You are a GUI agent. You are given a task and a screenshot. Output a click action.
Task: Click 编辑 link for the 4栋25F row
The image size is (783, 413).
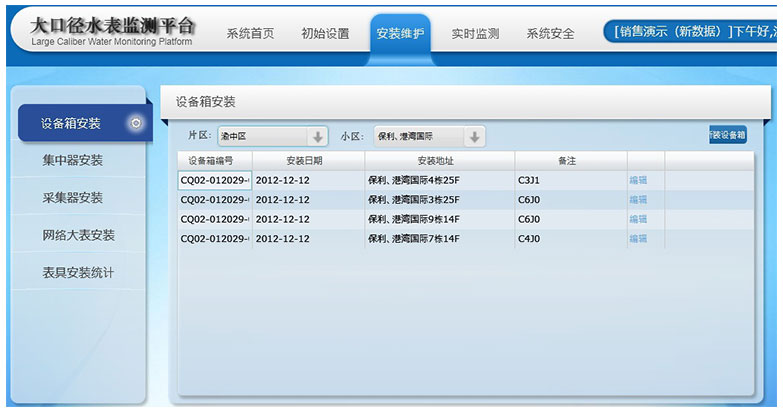(x=638, y=181)
